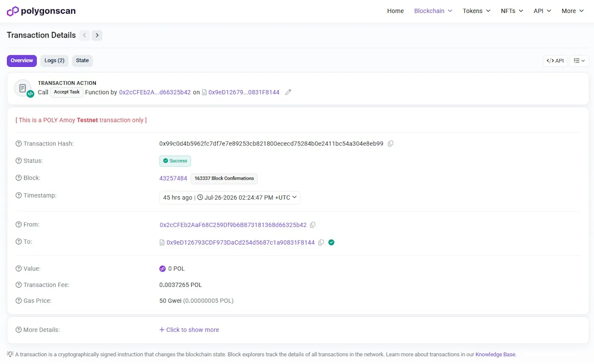Click the help icon next to Transaction Fee
The image size is (594, 364).
(x=19, y=285)
